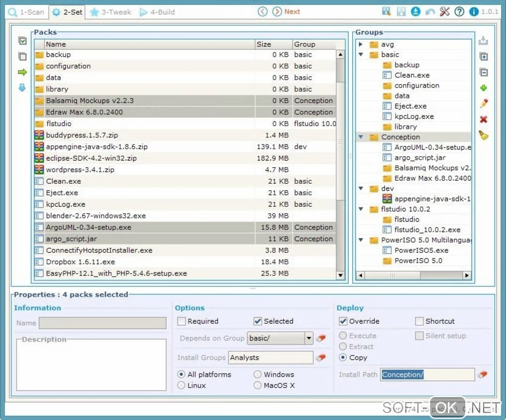Expand the avg group tree node

pos(361,44)
